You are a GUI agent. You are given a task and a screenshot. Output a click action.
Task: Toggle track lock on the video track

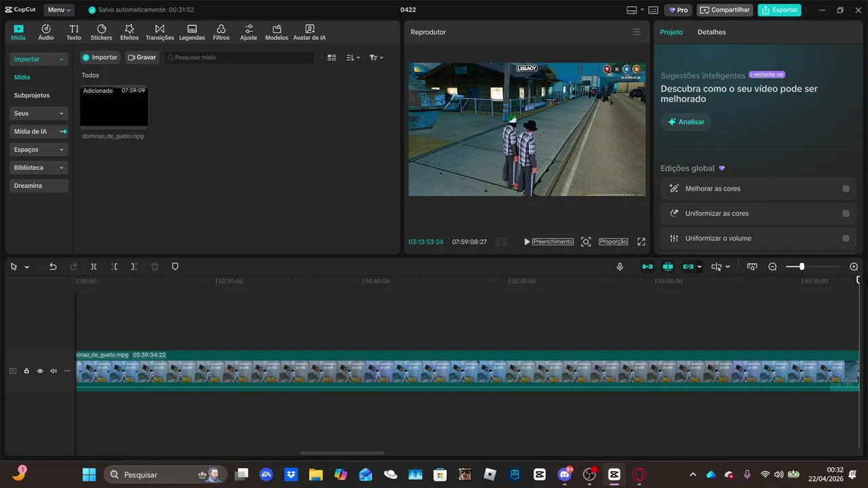(26, 371)
